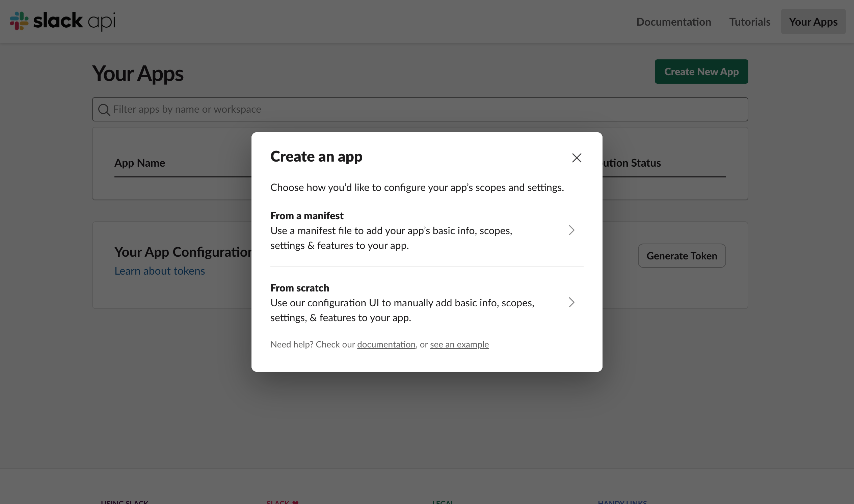Image resolution: width=854 pixels, height=504 pixels.
Task: Click the chevron next to From a manifest
Action: pos(571,230)
